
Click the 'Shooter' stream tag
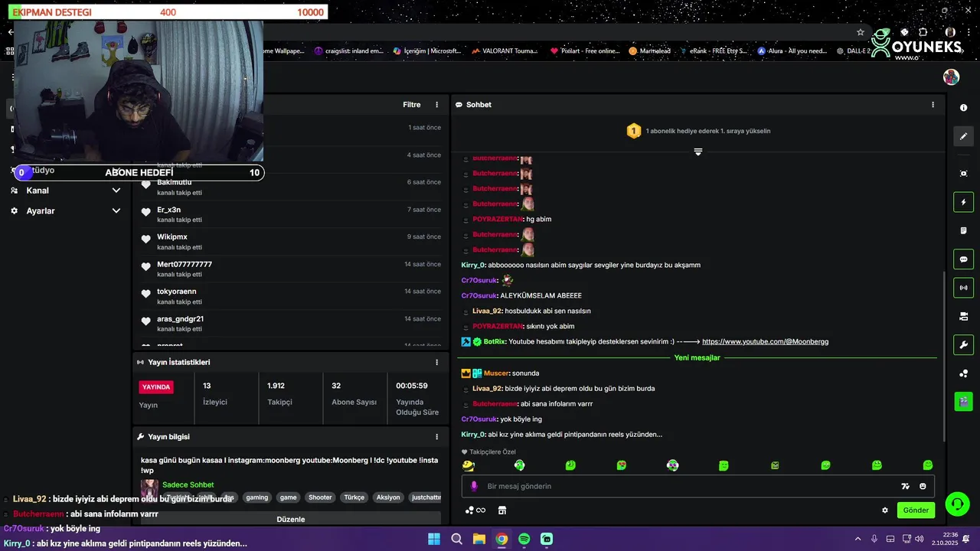coord(320,497)
